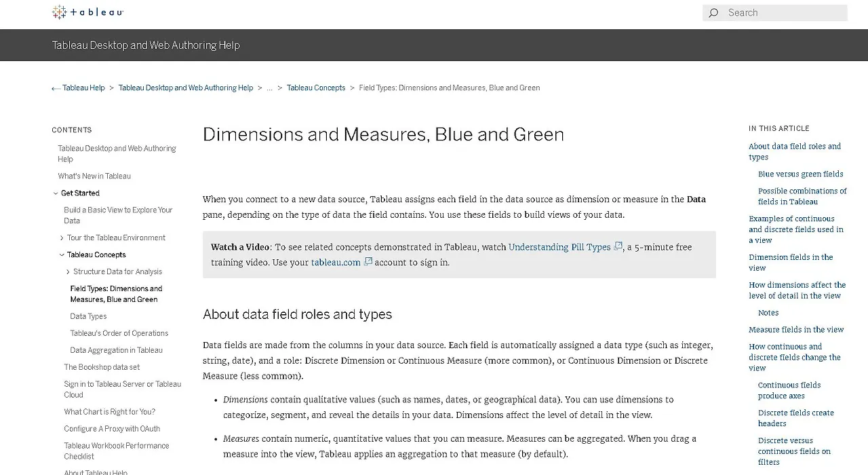Viewport: 868px width, 475px height.
Task: Open What's New in Tableau
Action: coord(94,176)
